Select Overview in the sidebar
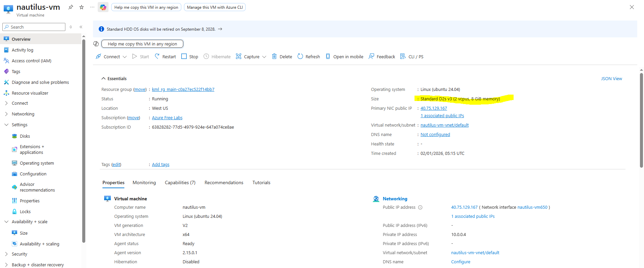644x268 pixels. tap(41, 39)
